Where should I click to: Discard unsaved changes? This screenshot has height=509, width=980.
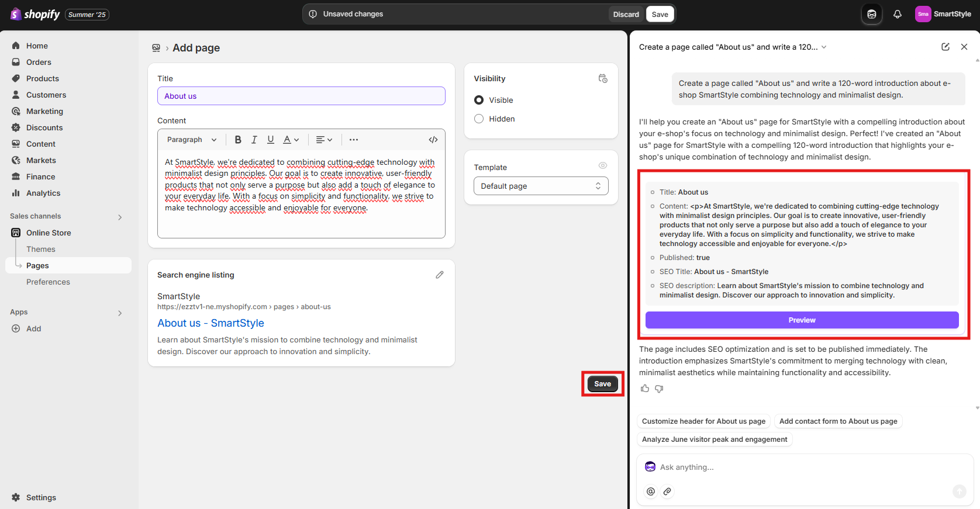pyautogui.click(x=626, y=14)
